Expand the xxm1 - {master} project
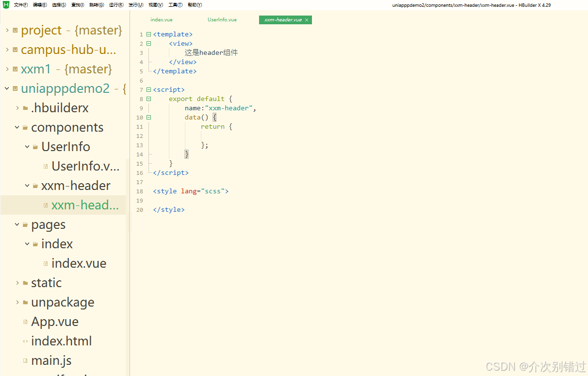Screen dimensions: 588x376 (7, 69)
